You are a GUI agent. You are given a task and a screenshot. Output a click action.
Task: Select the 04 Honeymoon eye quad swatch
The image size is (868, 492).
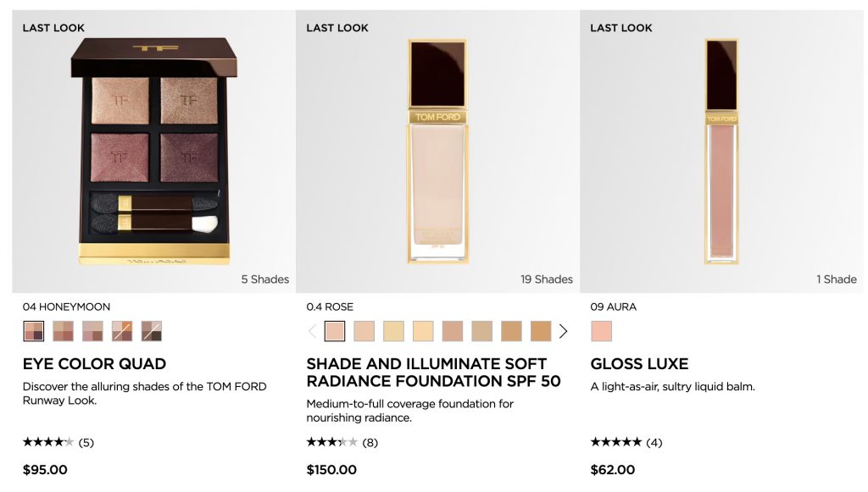pos(34,331)
